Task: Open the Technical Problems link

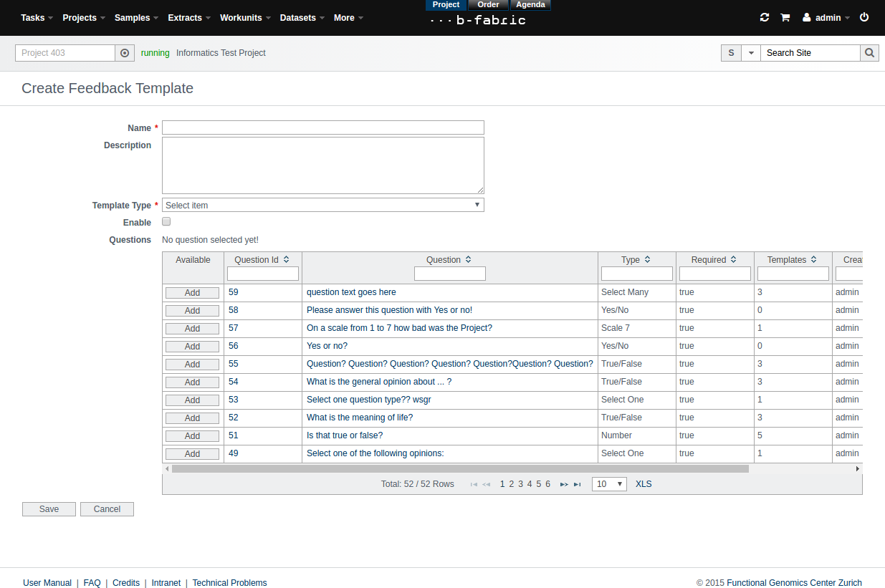Action: (x=229, y=583)
